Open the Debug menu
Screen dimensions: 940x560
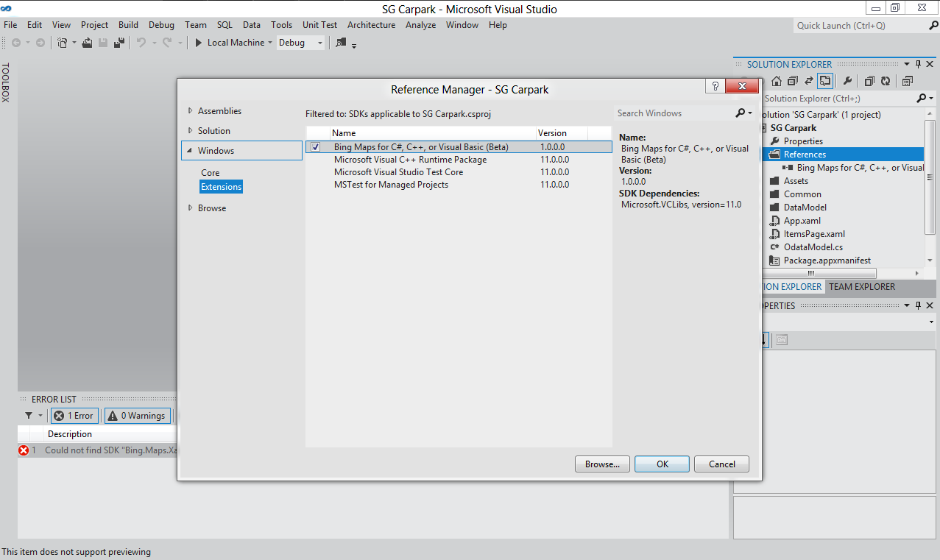point(162,25)
